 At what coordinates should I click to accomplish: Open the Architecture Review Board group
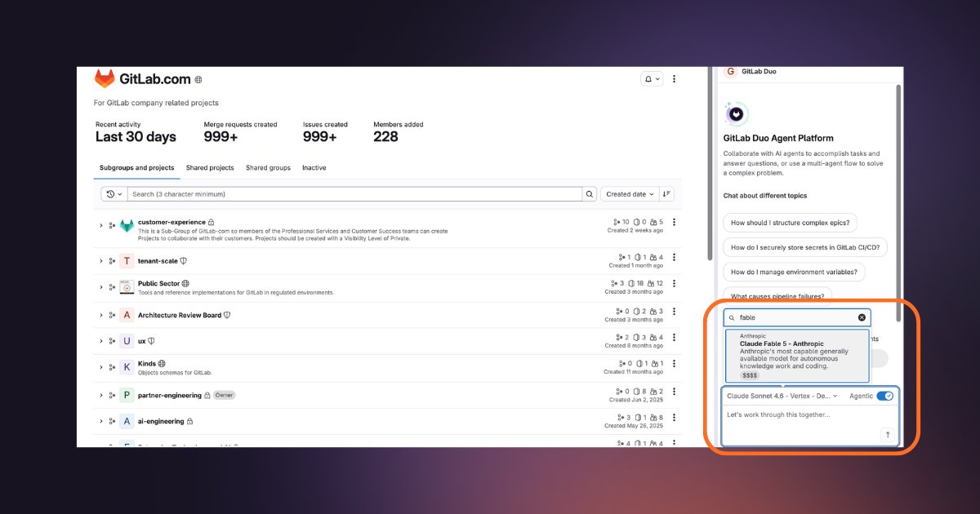180,315
